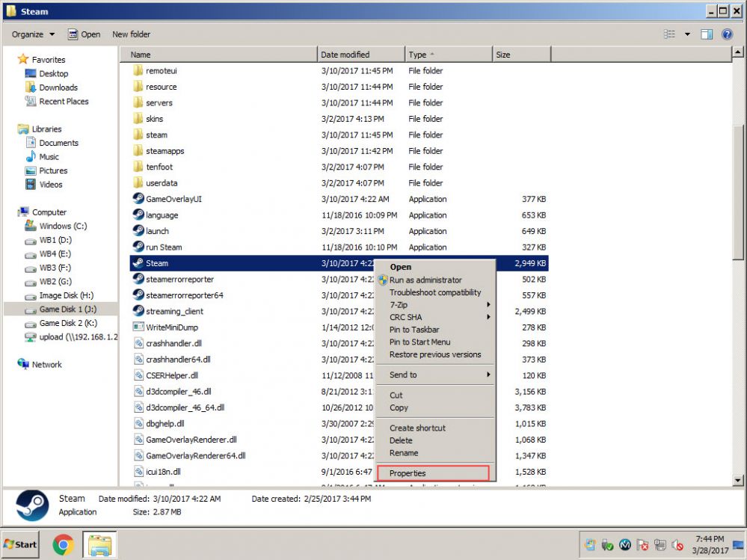Click the userdata folder icon
This screenshot has height=560, width=747.
[x=138, y=182]
